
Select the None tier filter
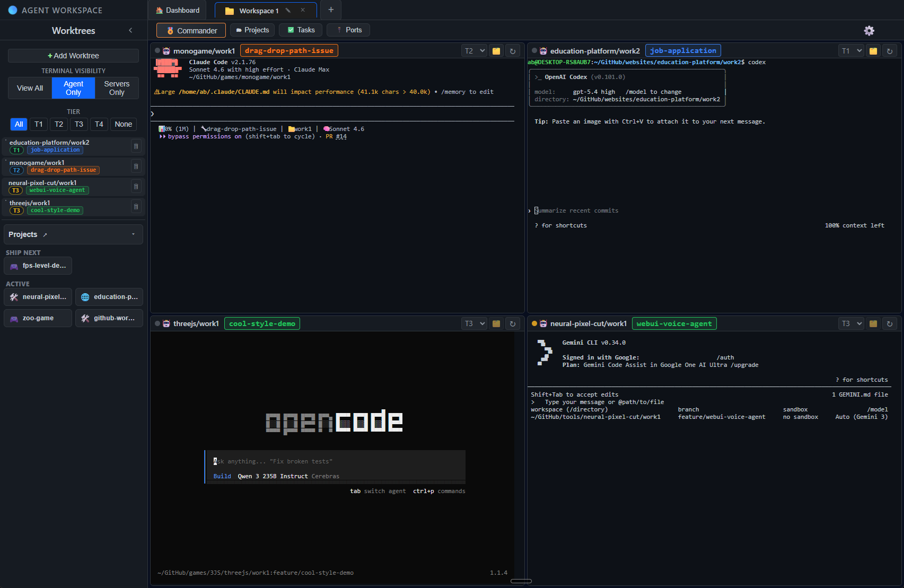[x=123, y=124]
